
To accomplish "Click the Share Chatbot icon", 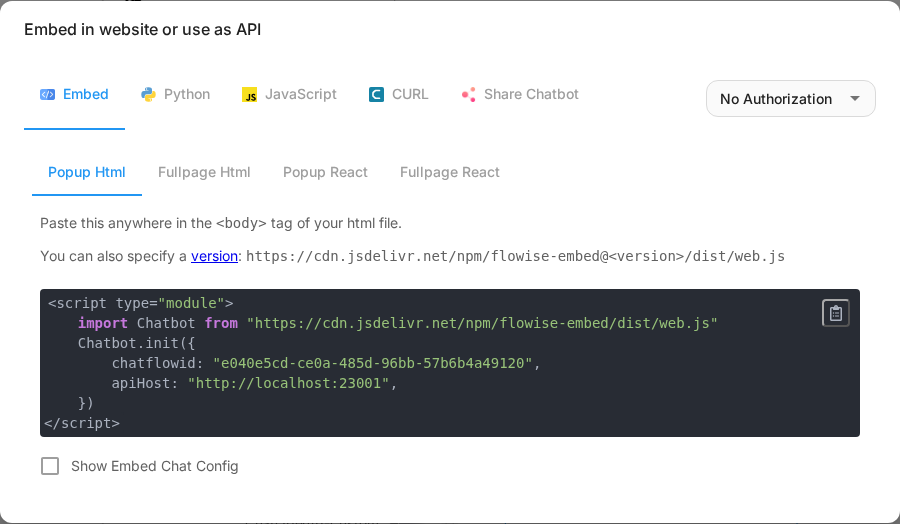I will 468,95.
